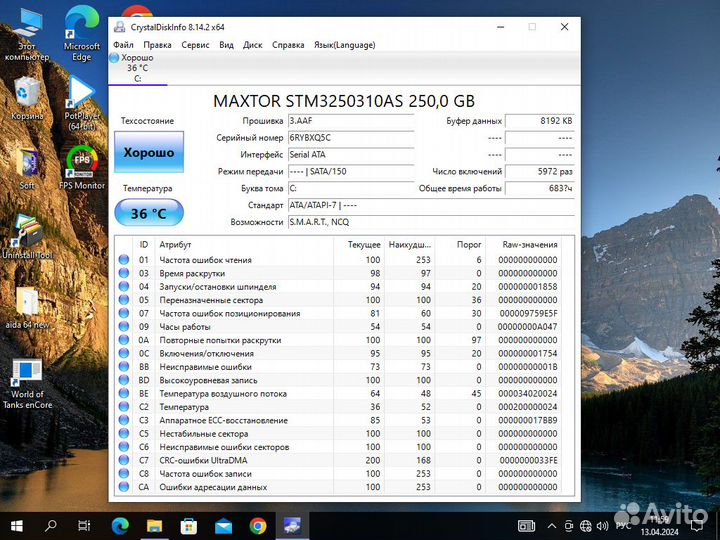
Task: Click status circle for CRC-ошибки UltraDMA
Action: pyautogui.click(x=124, y=460)
